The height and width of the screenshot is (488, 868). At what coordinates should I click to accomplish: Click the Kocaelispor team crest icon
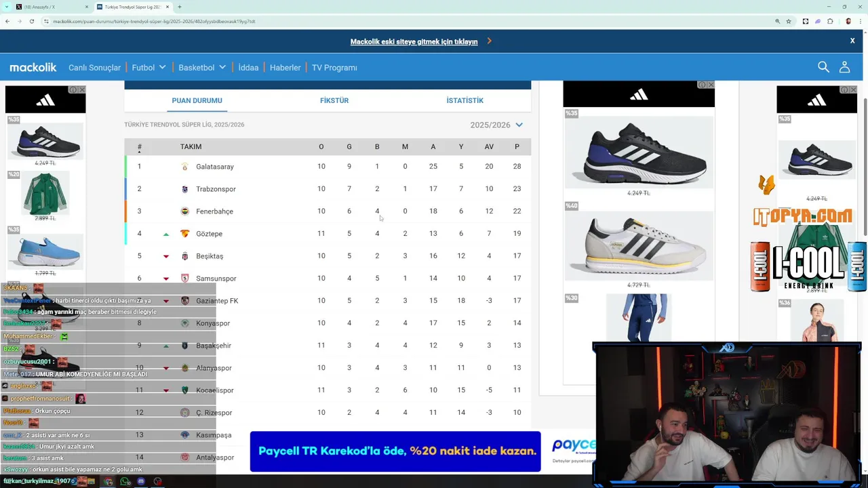point(185,390)
